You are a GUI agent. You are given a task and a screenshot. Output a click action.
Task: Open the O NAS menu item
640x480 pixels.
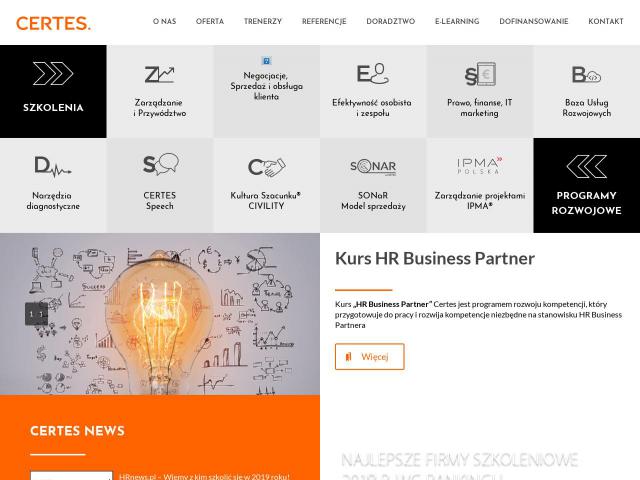tap(164, 21)
